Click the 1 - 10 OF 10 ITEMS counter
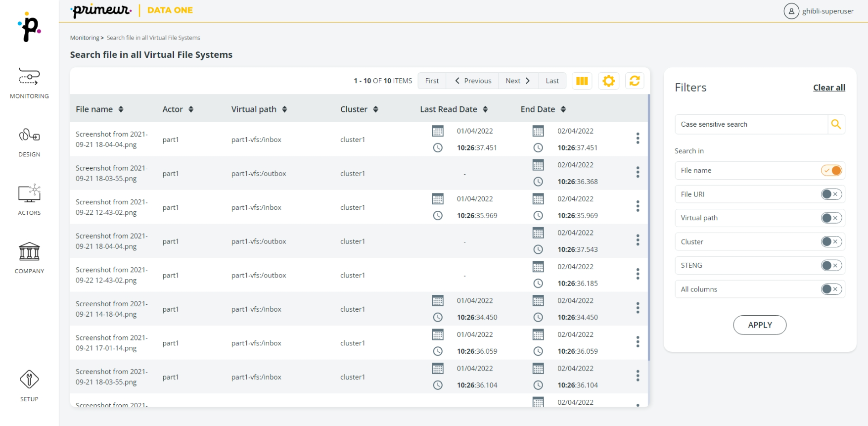Image resolution: width=868 pixels, height=426 pixels. click(383, 81)
